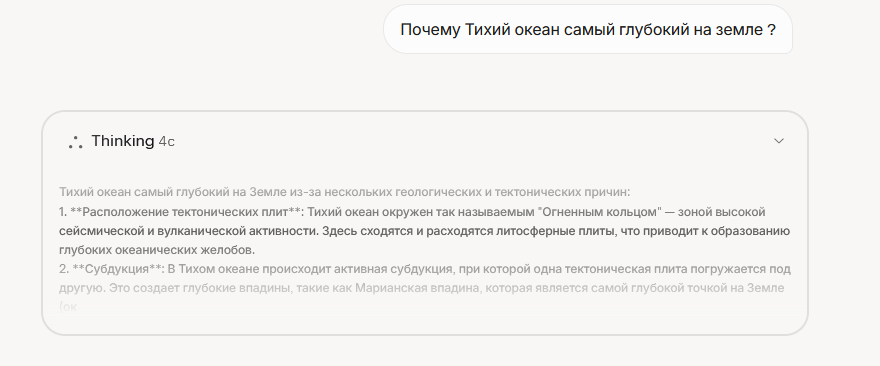Click the question mark ending the user message

(x=771, y=30)
